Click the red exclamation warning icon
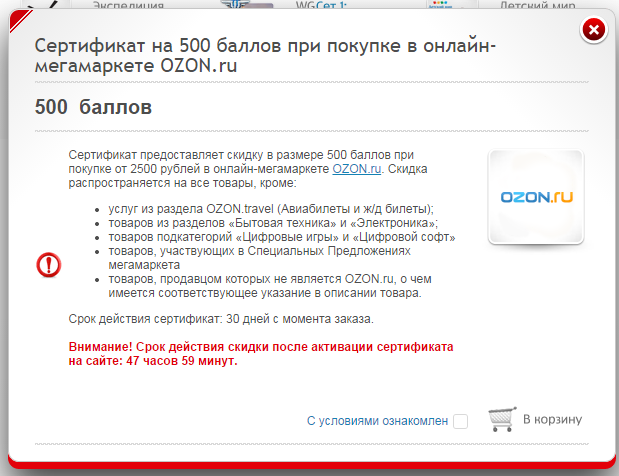This screenshot has width=619, height=476. click(49, 264)
